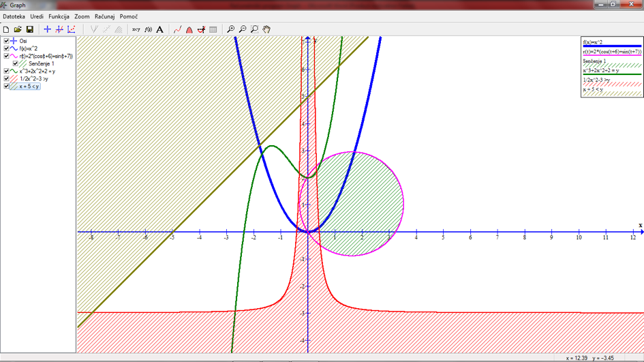This screenshot has width=644, height=362.
Task: Click the blue edit axes icon
Action: 47,29
